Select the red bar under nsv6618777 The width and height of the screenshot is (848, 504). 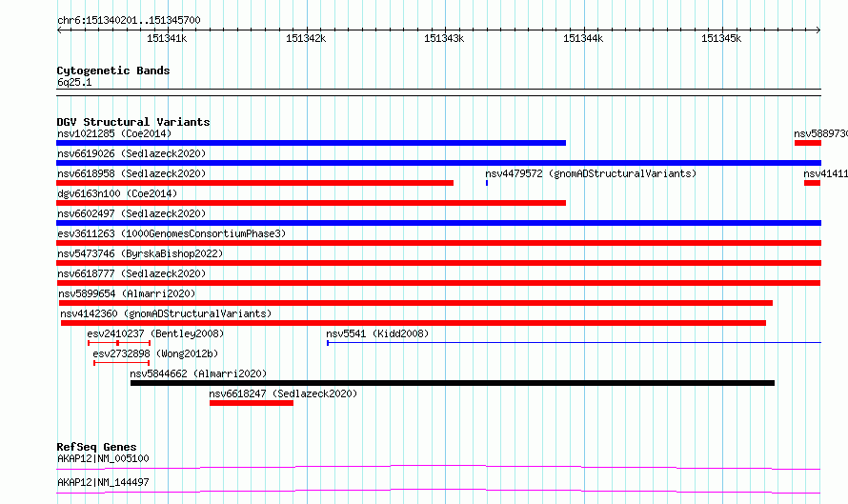[x=438, y=283]
